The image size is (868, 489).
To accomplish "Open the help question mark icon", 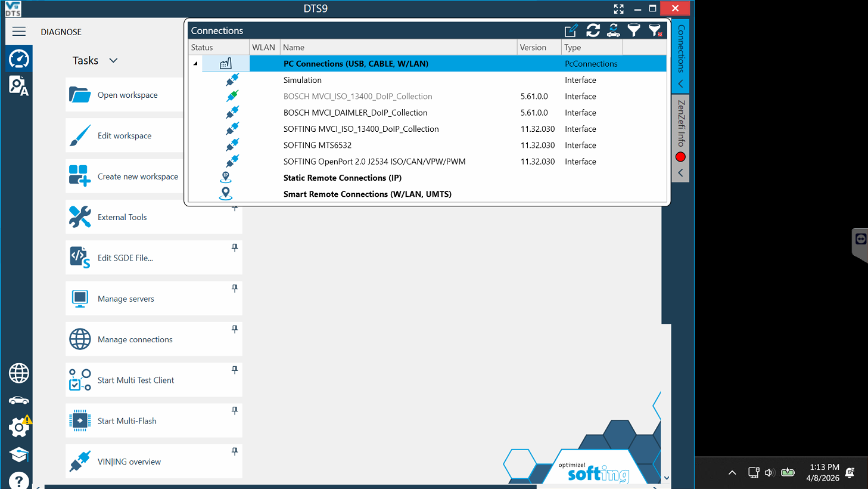I will (19, 480).
